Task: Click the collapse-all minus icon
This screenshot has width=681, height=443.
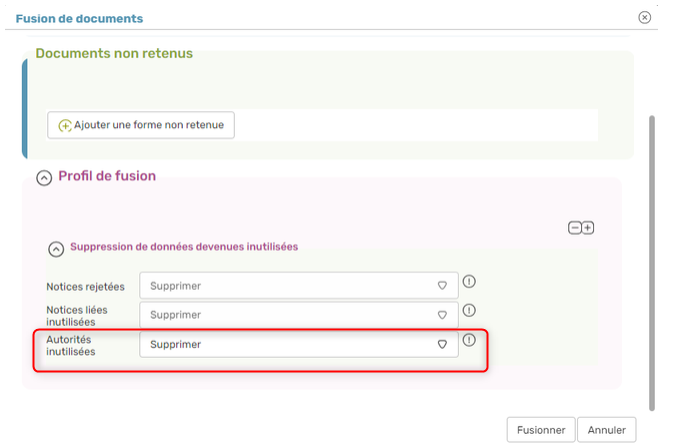Action: 575,228
